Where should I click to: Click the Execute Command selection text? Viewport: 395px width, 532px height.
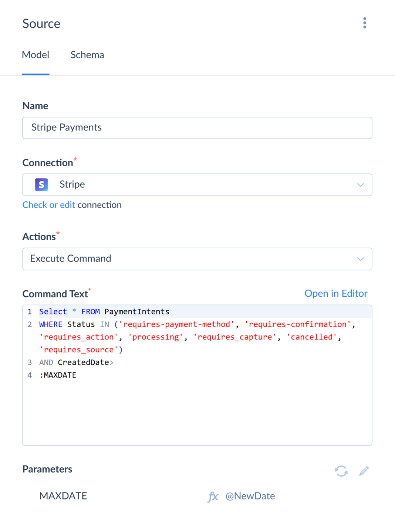tap(71, 259)
